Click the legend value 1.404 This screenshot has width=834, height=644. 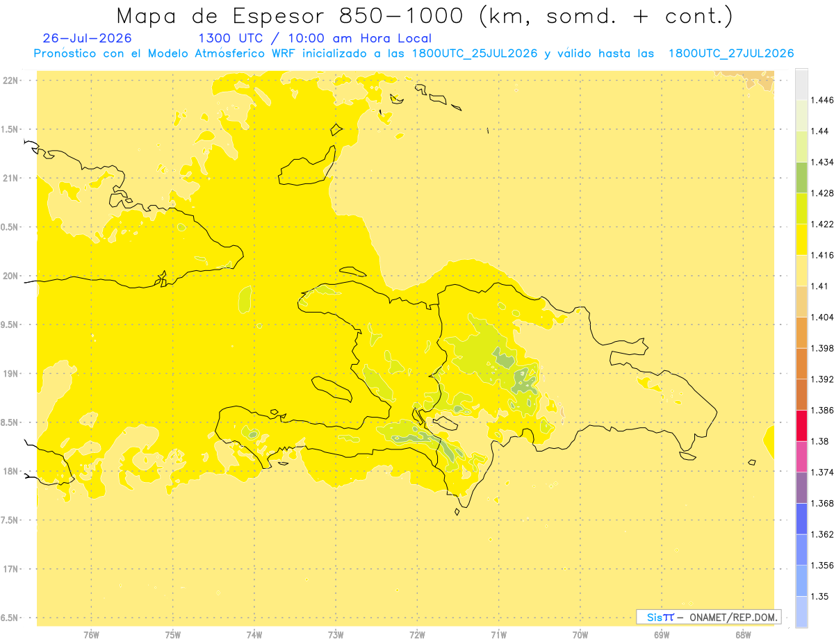pos(822,317)
